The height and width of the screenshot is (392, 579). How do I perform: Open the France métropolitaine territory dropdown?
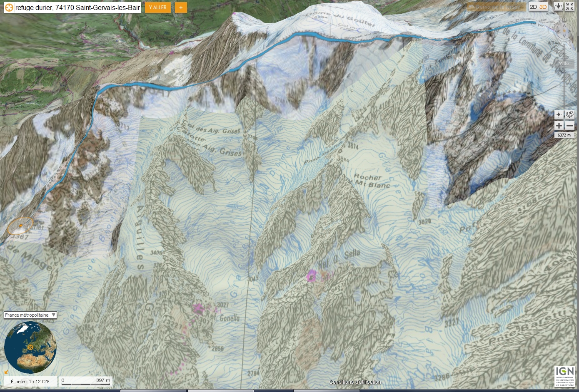pos(30,315)
